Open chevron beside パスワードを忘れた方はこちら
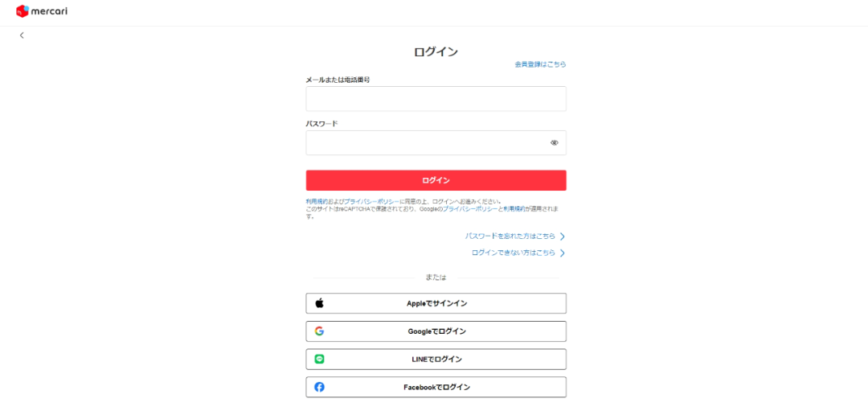Image resolution: width=868 pixels, height=403 pixels. (563, 236)
